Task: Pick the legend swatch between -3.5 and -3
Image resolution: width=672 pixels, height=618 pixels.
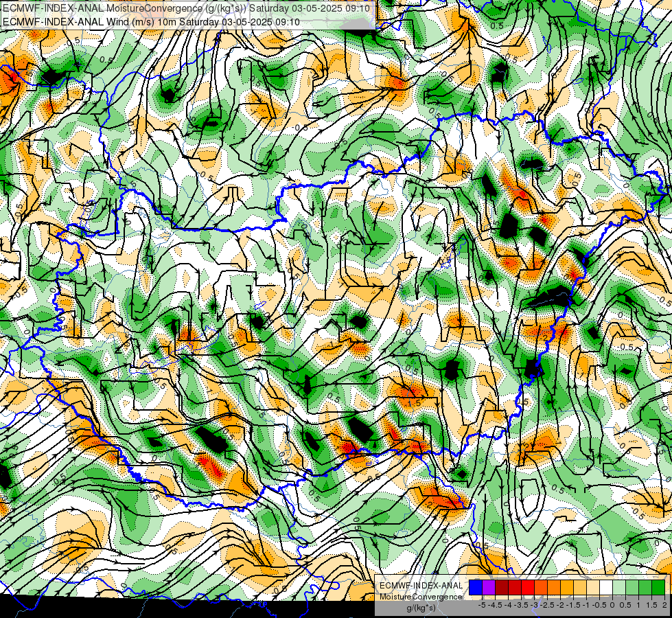Action: click(528, 587)
